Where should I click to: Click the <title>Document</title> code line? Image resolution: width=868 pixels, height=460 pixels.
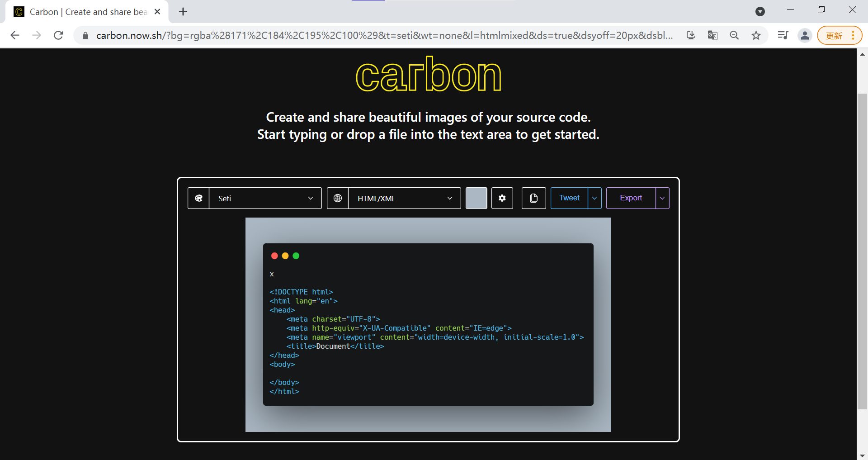coord(335,346)
